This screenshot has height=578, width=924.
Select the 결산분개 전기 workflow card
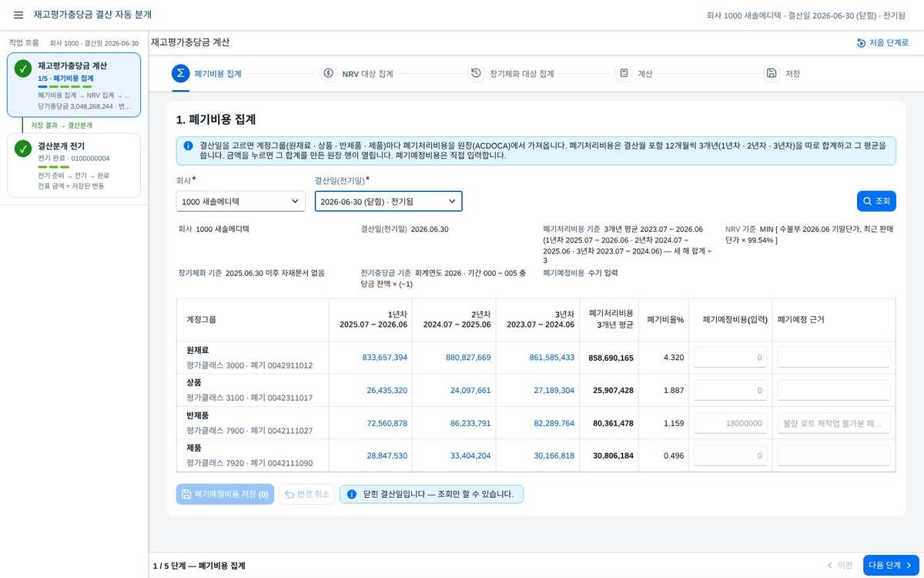[74, 165]
